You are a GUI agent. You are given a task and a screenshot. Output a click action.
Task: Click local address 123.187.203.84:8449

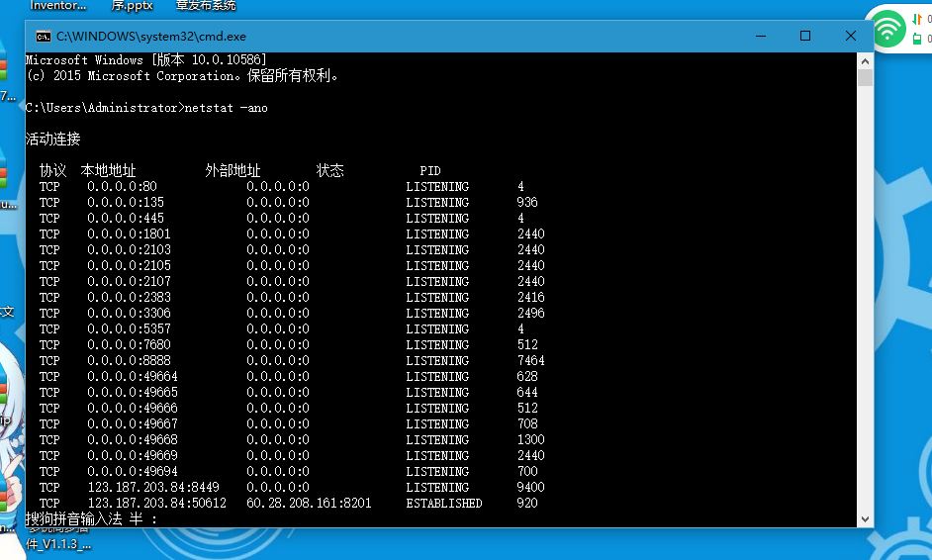coord(153,488)
